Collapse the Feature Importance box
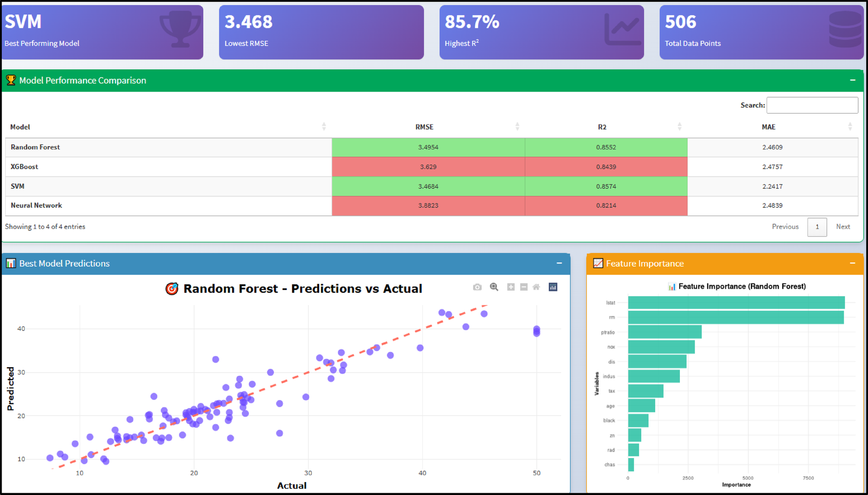The height and width of the screenshot is (495, 868). pos(852,263)
